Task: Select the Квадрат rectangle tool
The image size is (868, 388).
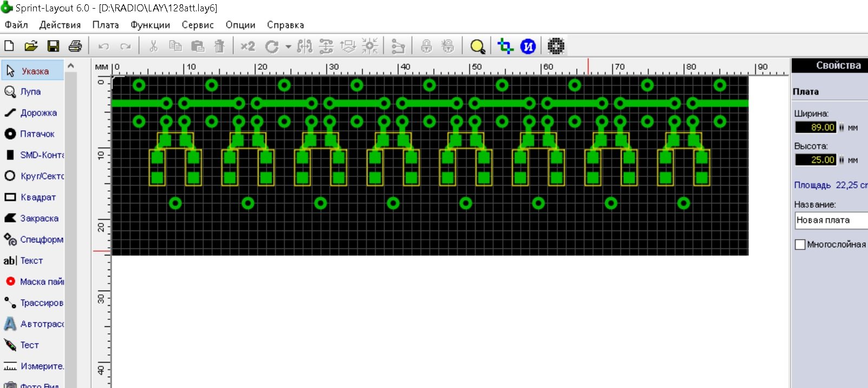Action: coord(33,198)
